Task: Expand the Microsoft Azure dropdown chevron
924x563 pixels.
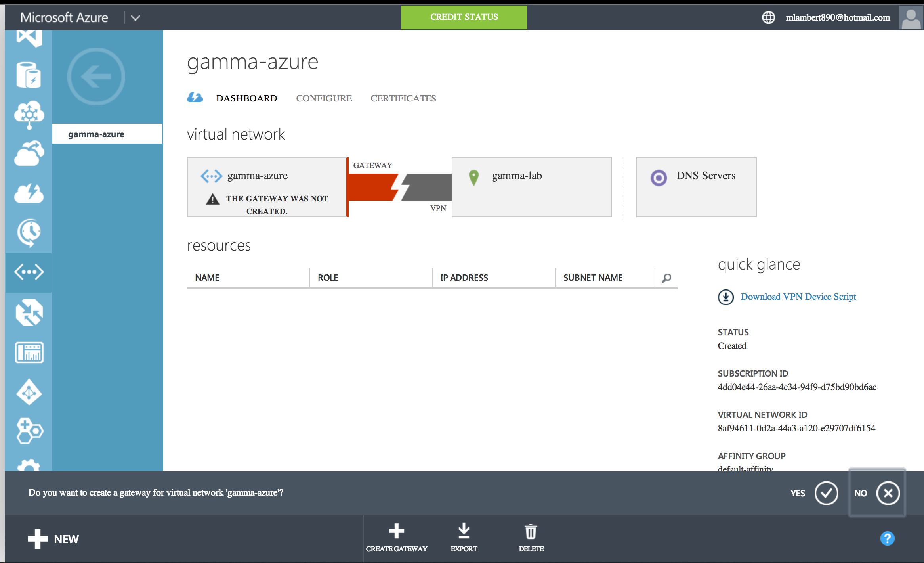Action: click(x=135, y=17)
